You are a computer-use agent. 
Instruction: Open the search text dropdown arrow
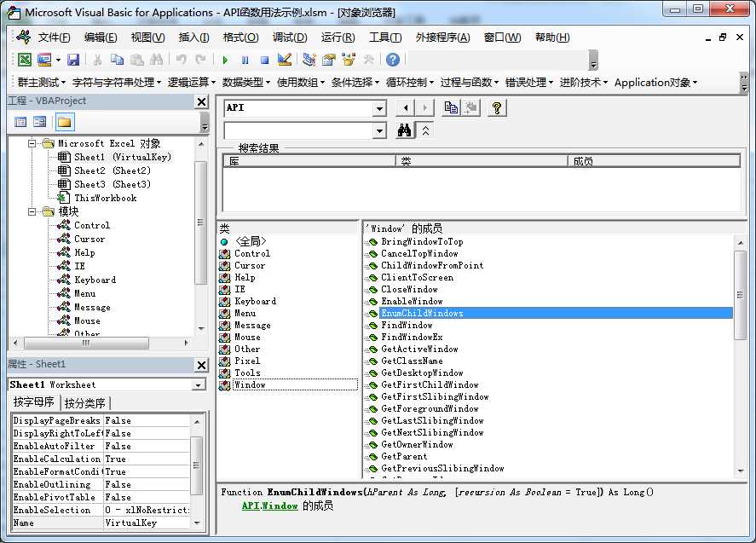pos(380,130)
